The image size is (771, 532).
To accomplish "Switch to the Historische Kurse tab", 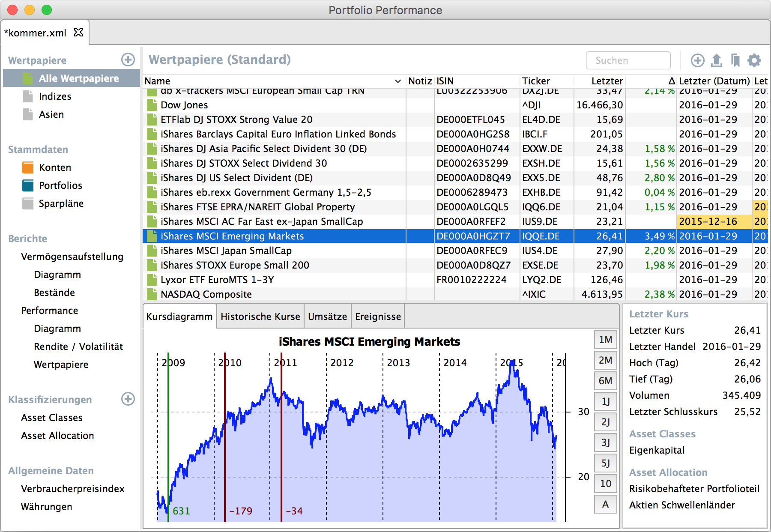I will click(x=260, y=317).
